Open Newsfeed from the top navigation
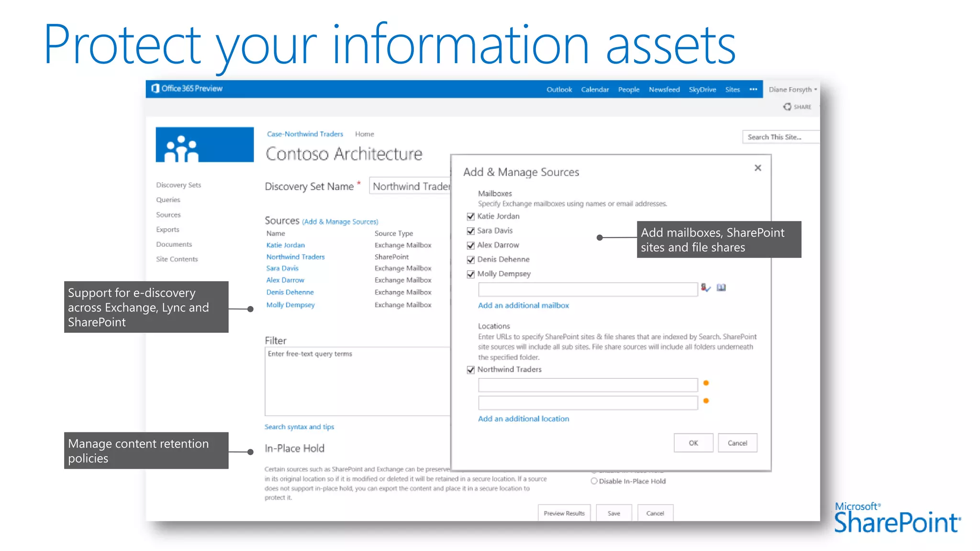Screen dimensions: 980x551 click(664, 89)
